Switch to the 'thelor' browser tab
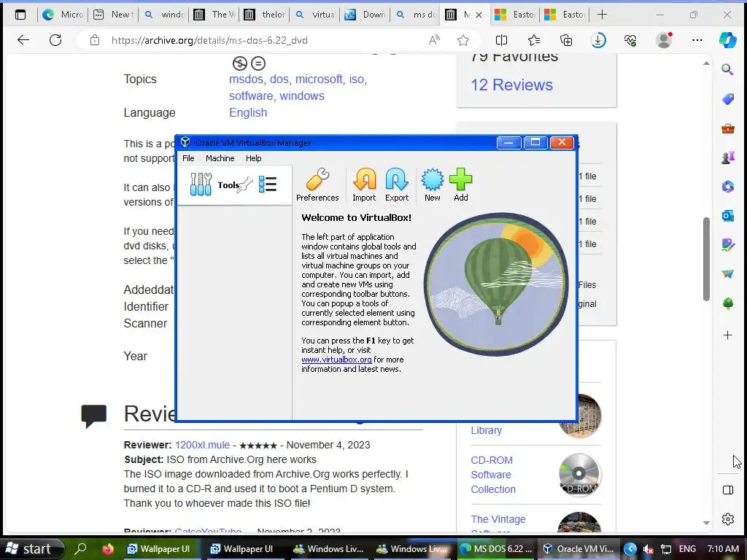The width and height of the screenshot is (747, 560). pyautogui.click(x=264, y=15)
